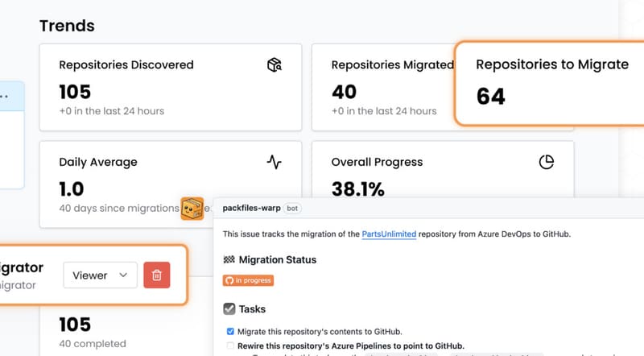Open the Viewer role dropdown
644x356 pixels.
[x=100, y=275]
